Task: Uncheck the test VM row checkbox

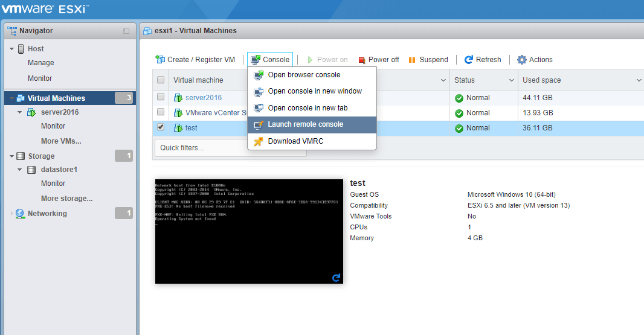Action: [x=161, y=127]
